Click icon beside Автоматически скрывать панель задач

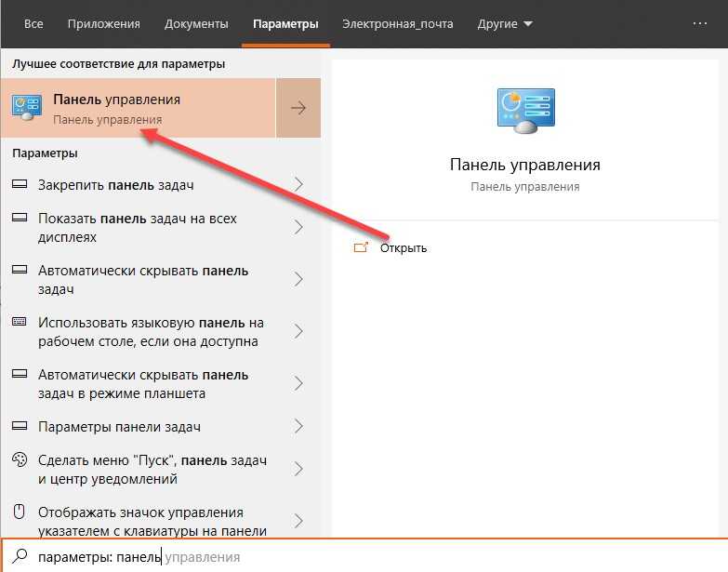[20, 270]
